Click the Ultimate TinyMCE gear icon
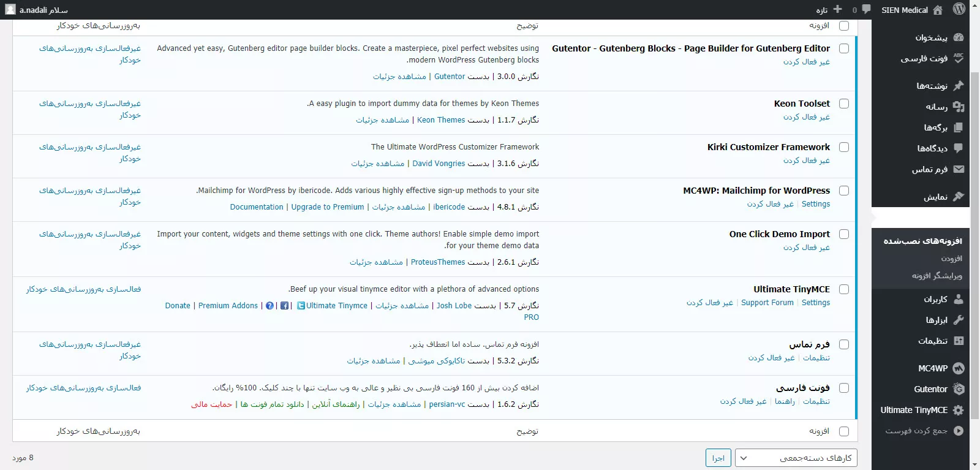The width and height of the screenshot is (980, 470). [x=959, y=410]
